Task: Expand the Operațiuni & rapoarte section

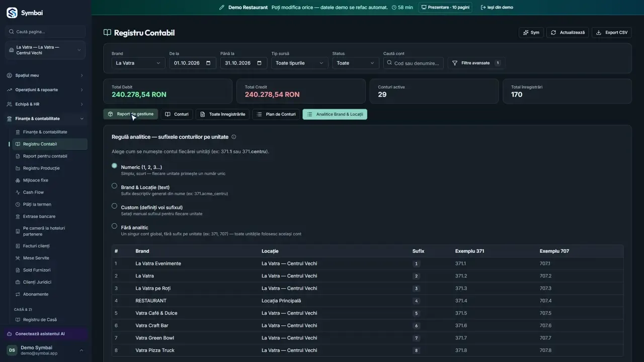Action: 46,90
